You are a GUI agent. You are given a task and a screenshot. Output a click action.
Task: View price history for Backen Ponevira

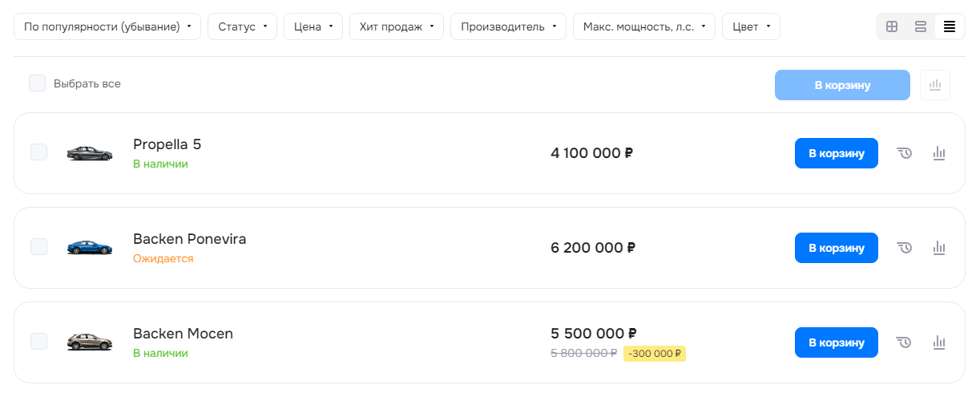[905, 248]
